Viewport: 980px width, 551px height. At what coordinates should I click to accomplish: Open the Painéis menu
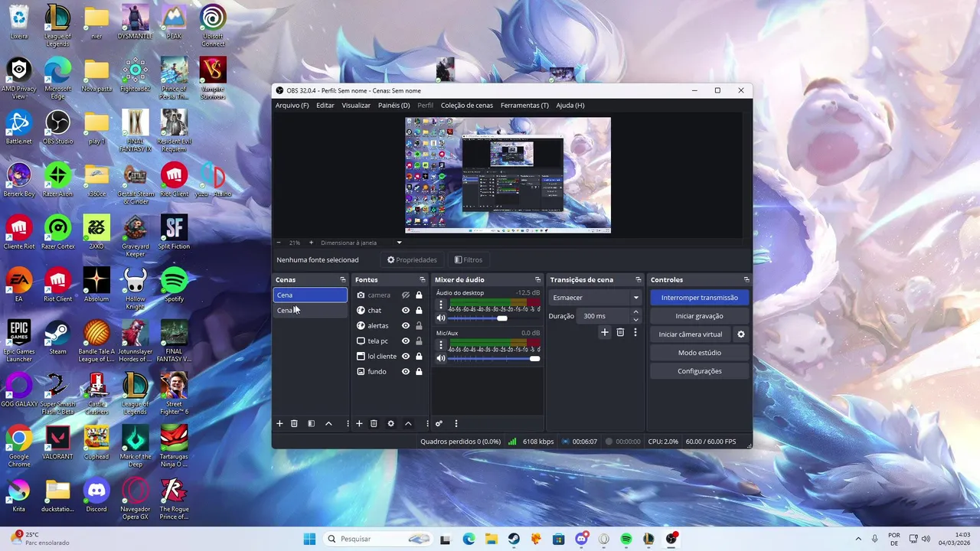point(394,106)
